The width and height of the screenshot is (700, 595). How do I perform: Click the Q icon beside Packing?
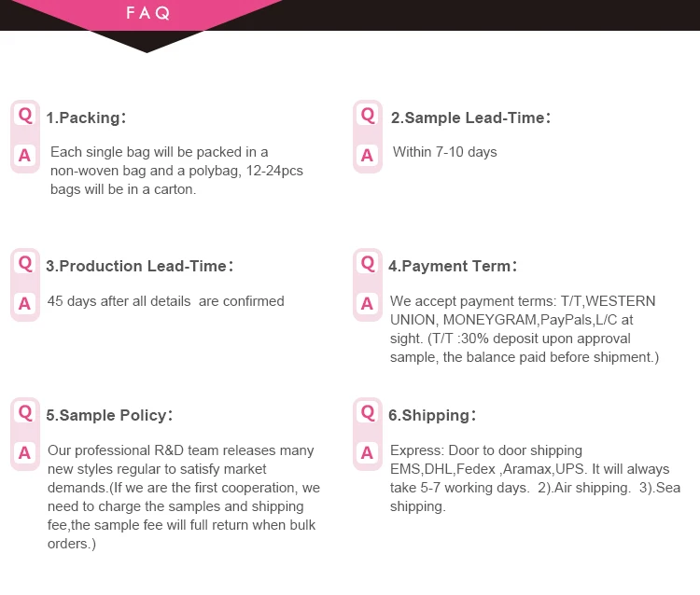[25, 116]
